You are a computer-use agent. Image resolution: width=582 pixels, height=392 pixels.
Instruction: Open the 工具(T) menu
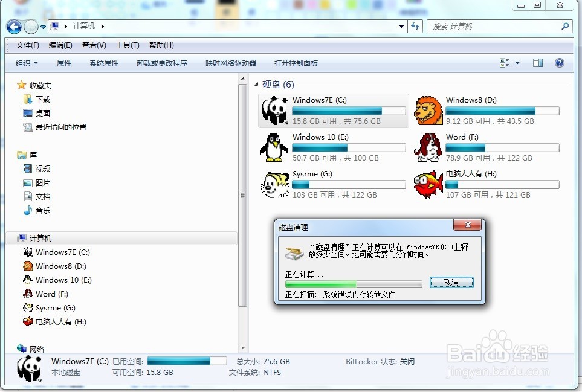pos(128,45)
